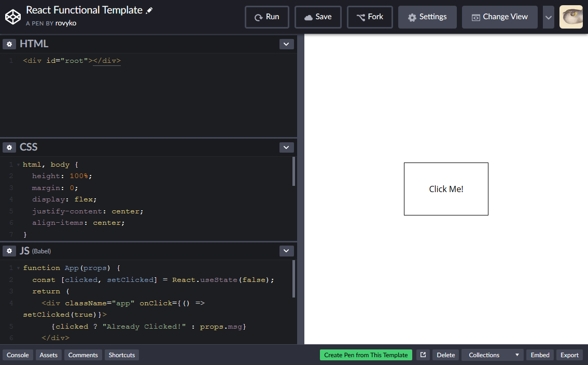Screen dimensions: 588x365
Task: Open HTML editor settings gear
Action: point(9,44)
